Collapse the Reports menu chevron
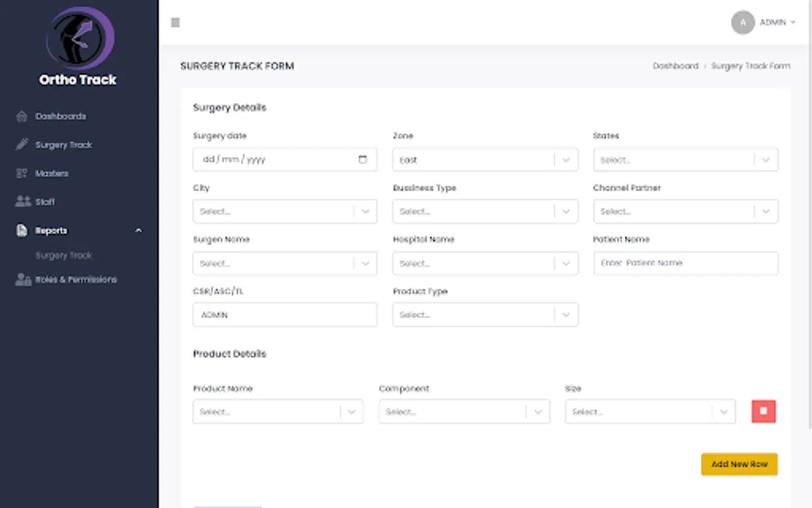The height and width of the screenshot is (508, 812). point(139,230)
